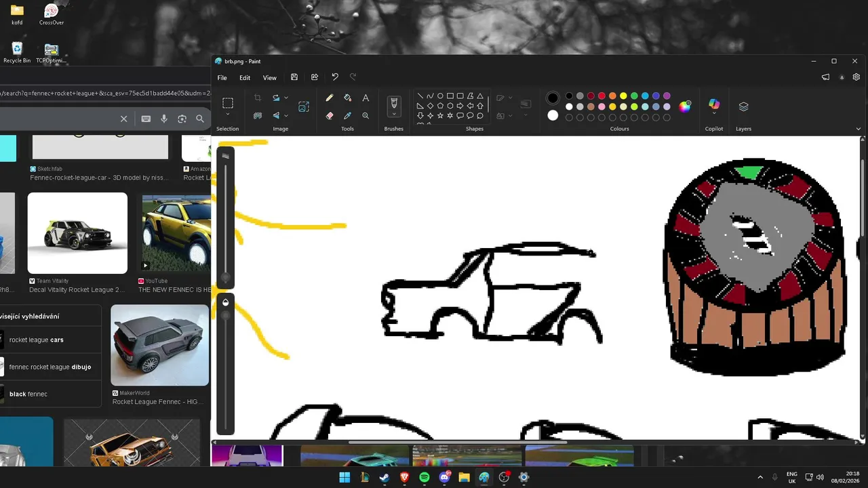Click the Paint account profile icon
Image resolution: width=868 pixels, height=488 pixels.
click(x=842, y=77)
